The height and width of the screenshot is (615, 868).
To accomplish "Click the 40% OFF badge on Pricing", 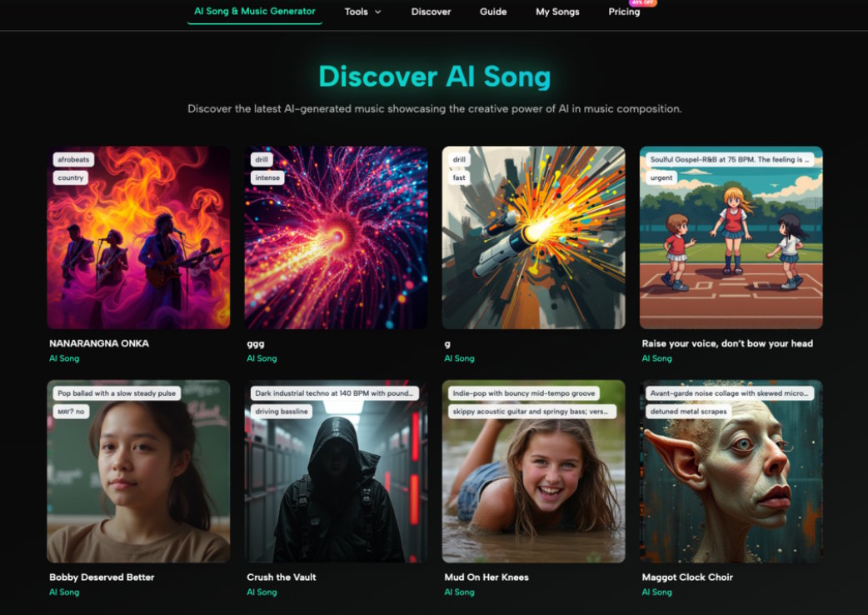I will 642,2.
